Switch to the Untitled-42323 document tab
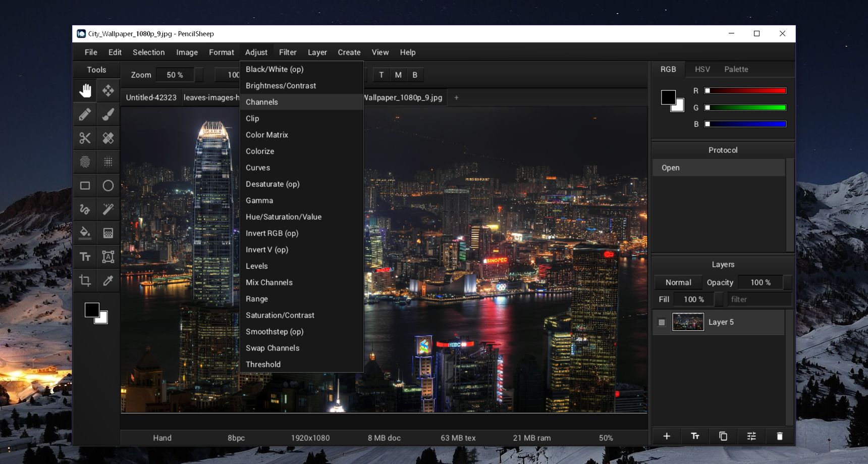This screenshot has height=464, width=868. [151, 97]
